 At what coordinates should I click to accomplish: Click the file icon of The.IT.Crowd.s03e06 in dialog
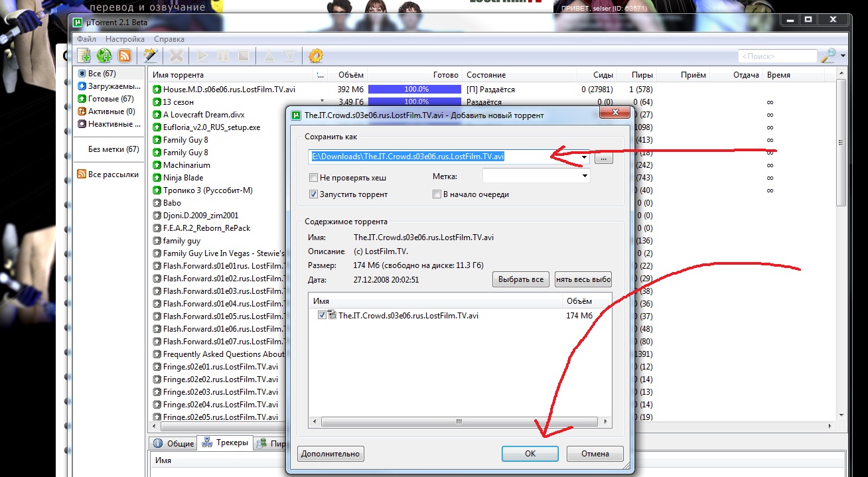[x=332, y=315]
